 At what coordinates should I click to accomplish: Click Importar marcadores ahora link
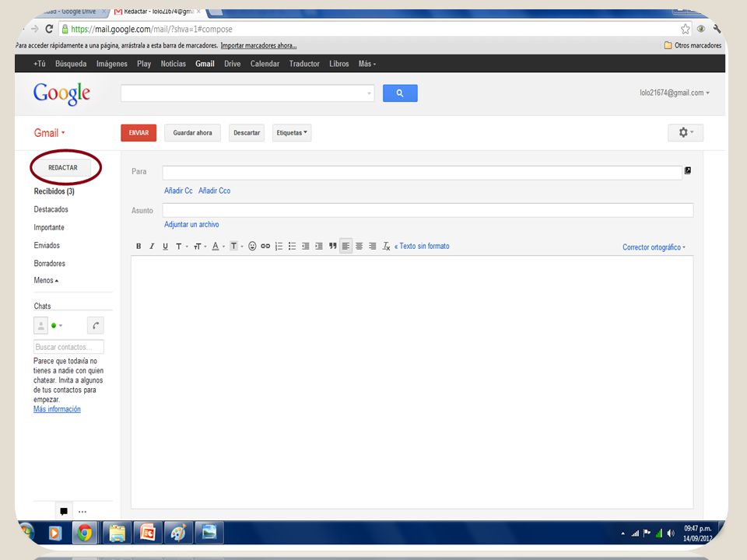click(x=258, y=46)
